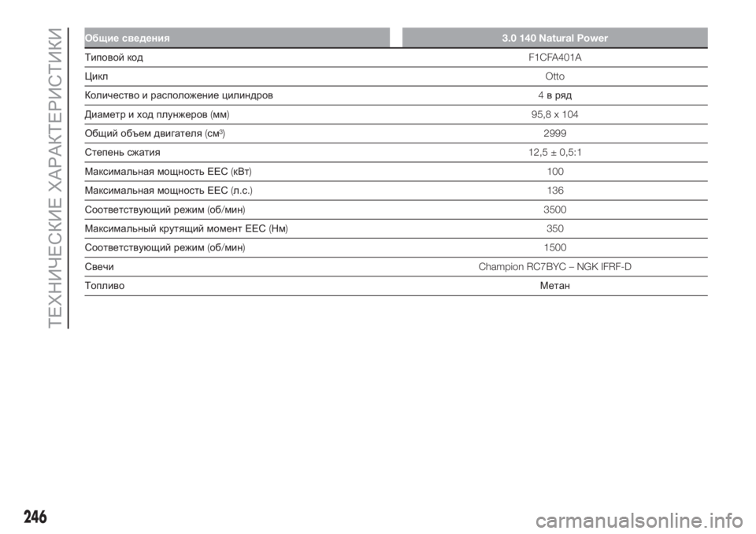Select the '3.0 140 Natural Power' header

[555, 38]
